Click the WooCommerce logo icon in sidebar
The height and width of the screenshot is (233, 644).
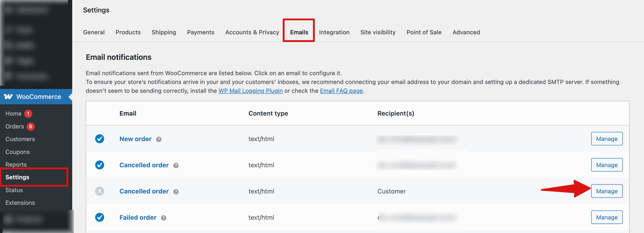tap(8, 97)
